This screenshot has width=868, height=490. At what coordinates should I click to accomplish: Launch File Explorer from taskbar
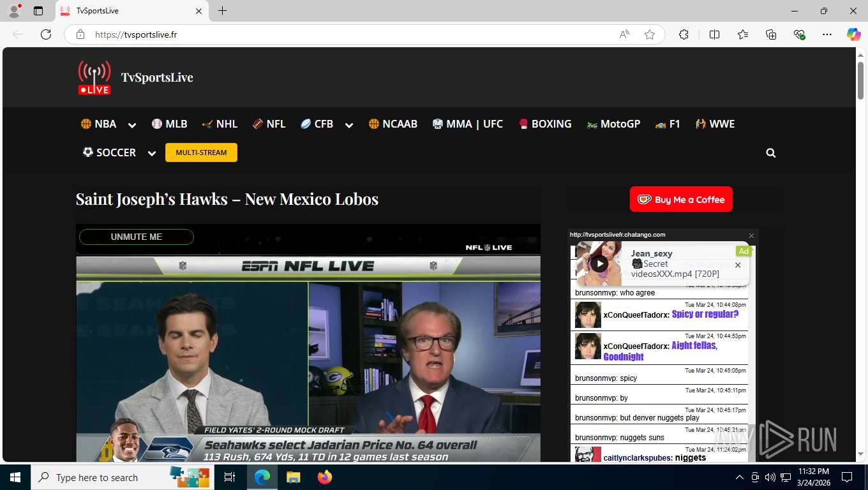click(x=293, y=477)
